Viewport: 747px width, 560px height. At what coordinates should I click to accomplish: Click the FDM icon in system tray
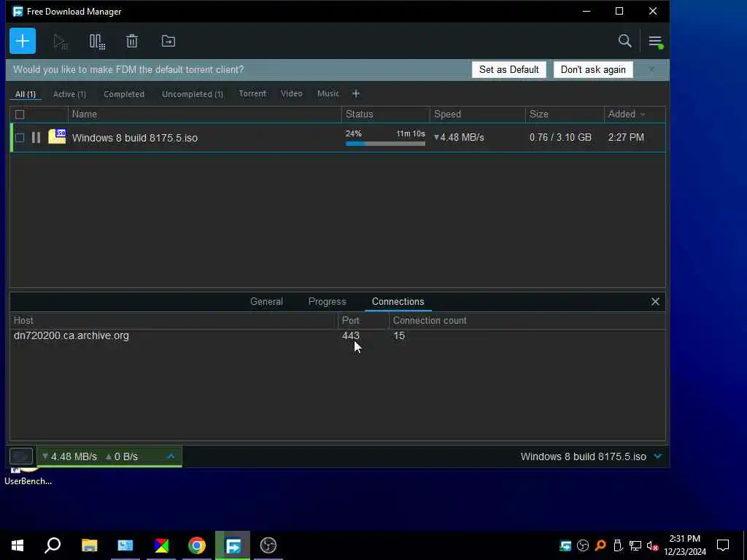pos(565,545)
